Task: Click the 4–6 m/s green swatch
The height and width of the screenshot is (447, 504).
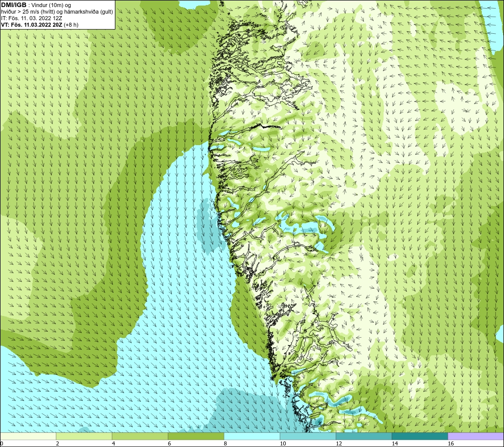Action: pos(140,436)
